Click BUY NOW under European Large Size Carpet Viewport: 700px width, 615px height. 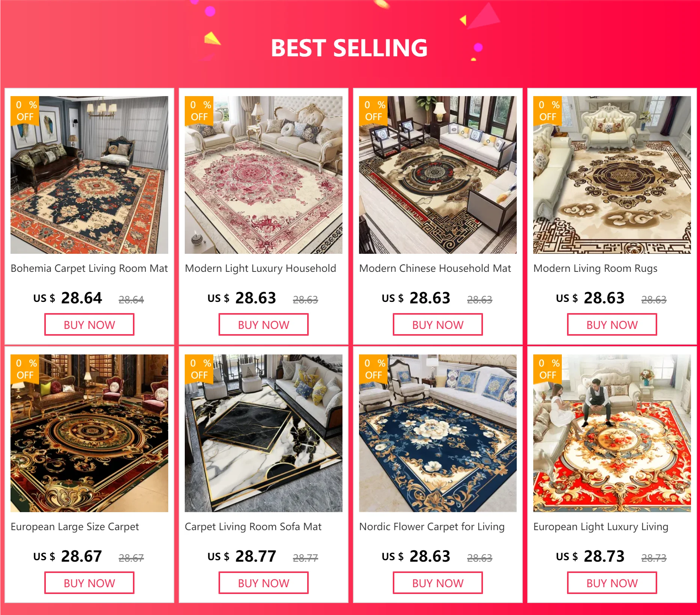[x=89, y=583]
